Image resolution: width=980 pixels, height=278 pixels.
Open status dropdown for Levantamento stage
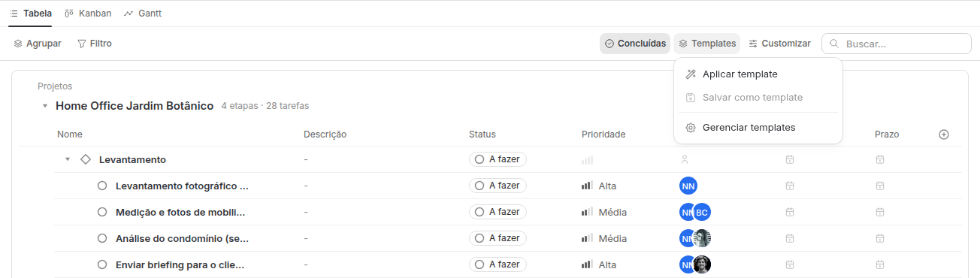click(498, 159)
